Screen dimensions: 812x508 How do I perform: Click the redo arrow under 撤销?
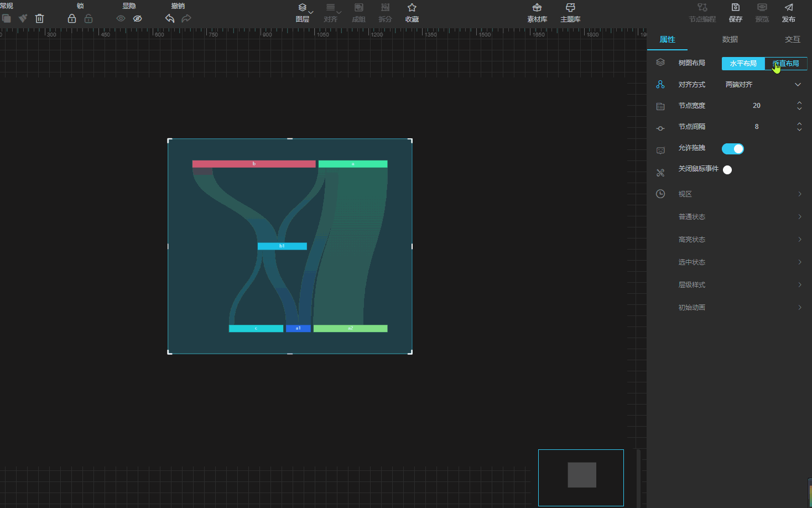tap(186, 18)
